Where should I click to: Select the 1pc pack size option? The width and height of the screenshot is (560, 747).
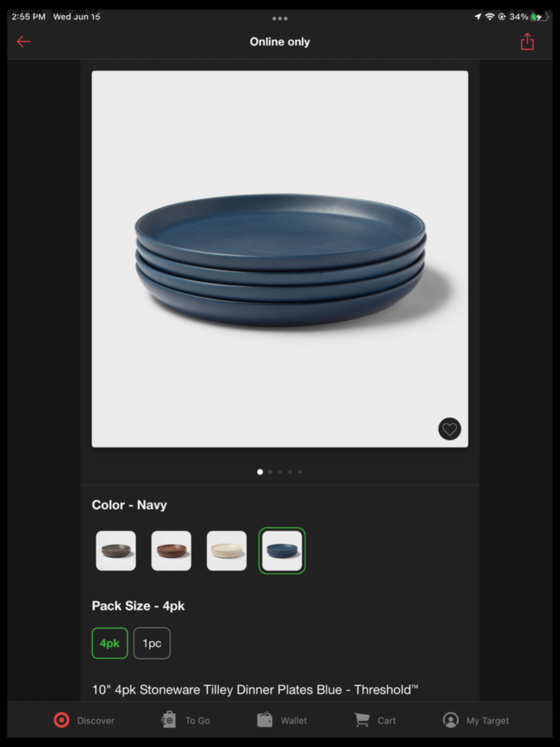click(x=152, y=643)
